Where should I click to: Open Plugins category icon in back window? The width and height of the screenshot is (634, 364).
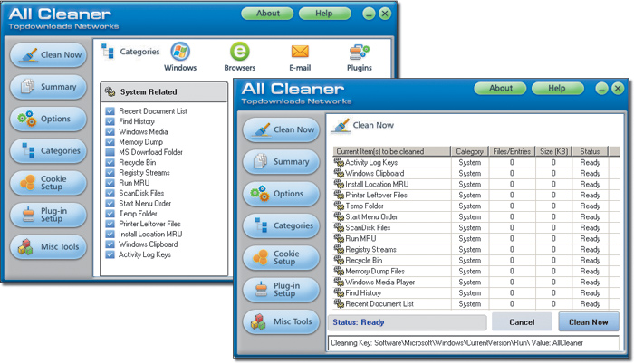tap(359, 52)
